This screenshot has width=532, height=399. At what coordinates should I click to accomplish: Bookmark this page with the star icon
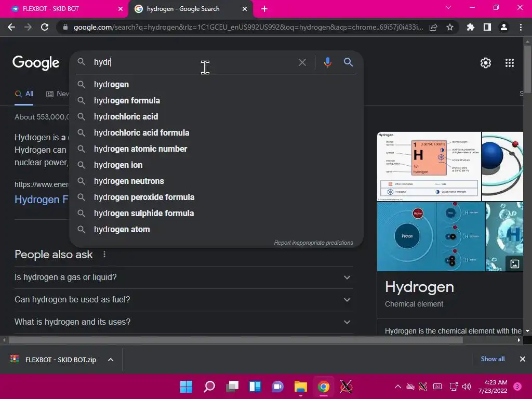coord(450,27)
